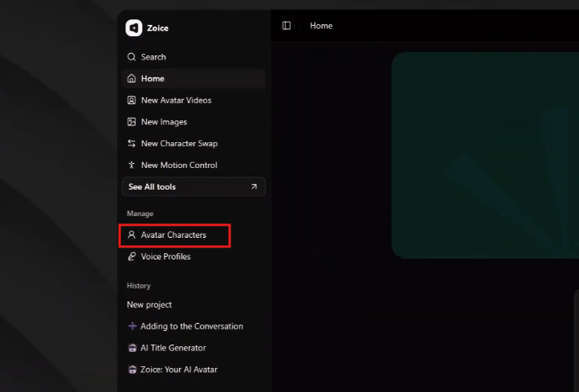
Task: Click the Zoice brand name
Action: tap(157, 28)
